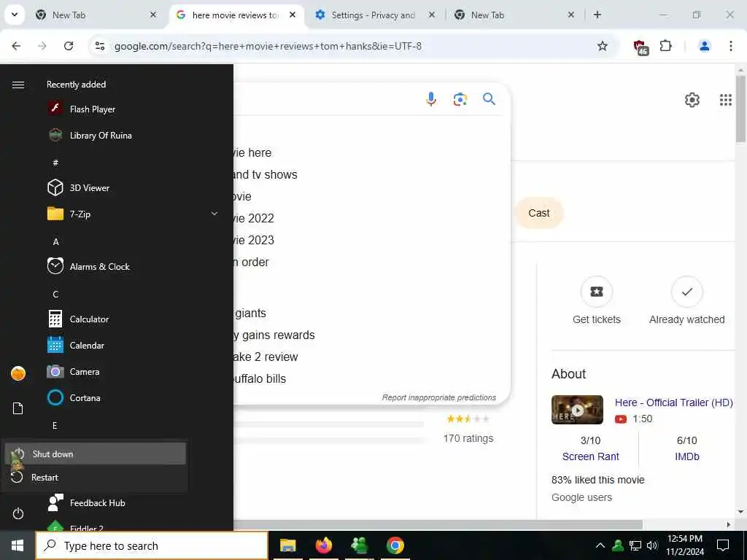Click the Windows Start button

18,545
